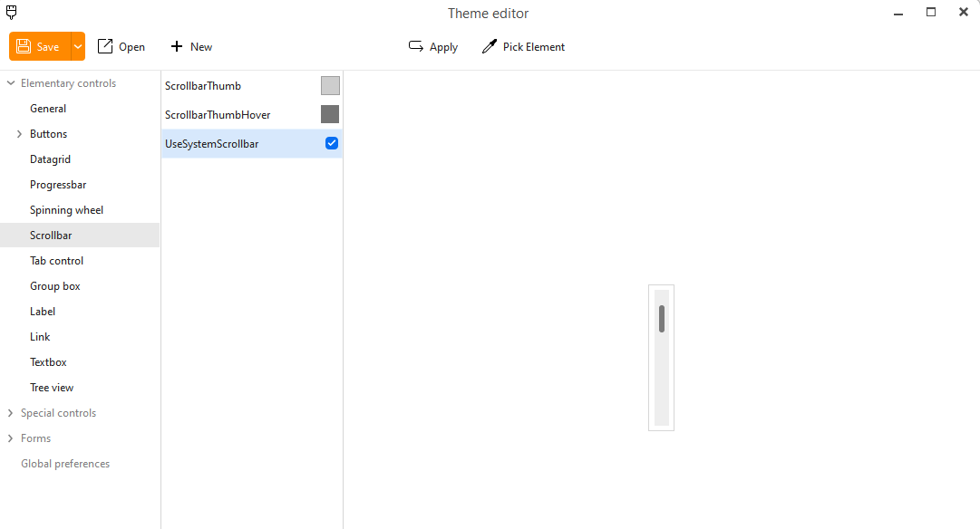Select Tree view in the tree
This screenshot has width=980, height=529.
pos(52,387)
